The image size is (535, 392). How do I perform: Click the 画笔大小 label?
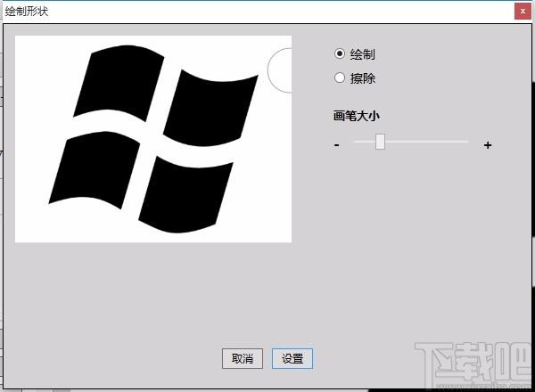tap(356, 116)
